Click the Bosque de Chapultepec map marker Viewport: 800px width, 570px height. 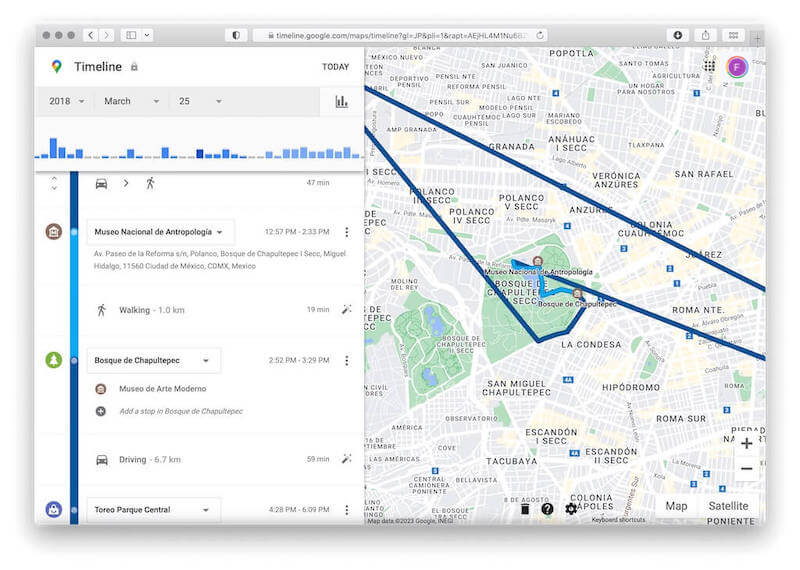pos(577,293)
